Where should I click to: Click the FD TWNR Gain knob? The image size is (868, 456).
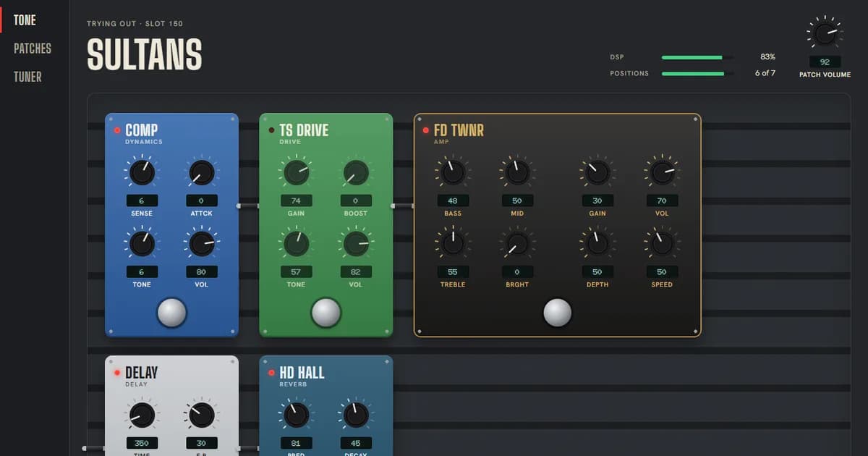pyautogui.click(x=597, y=172)
